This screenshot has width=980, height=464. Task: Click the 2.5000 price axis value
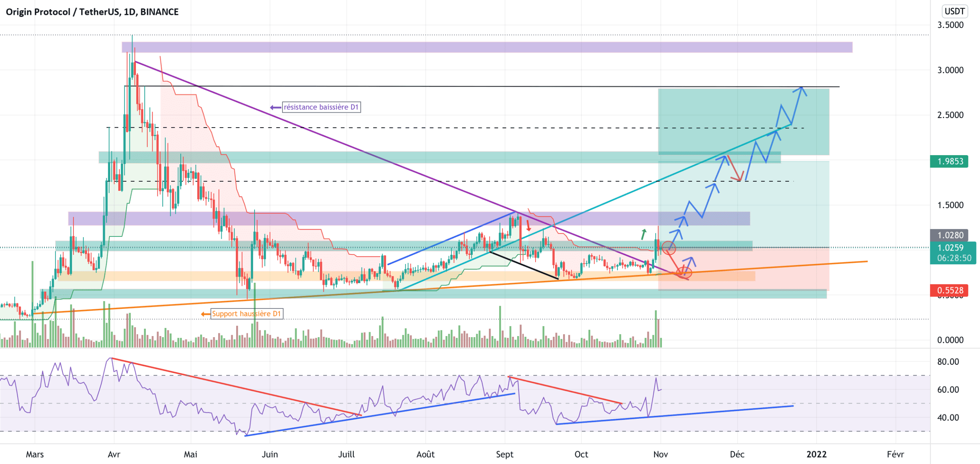point(950,115)
